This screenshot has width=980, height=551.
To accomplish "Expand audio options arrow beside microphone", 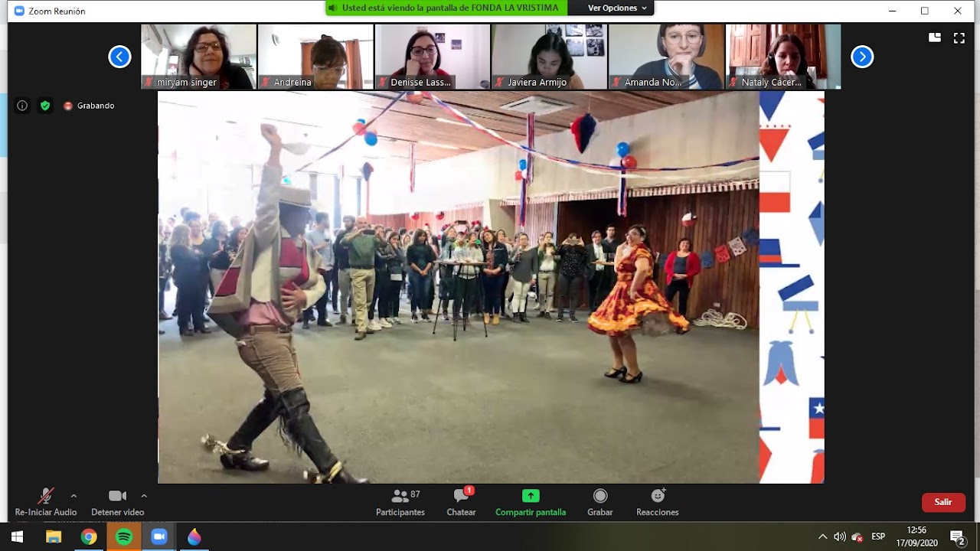I will click(73, 496).
